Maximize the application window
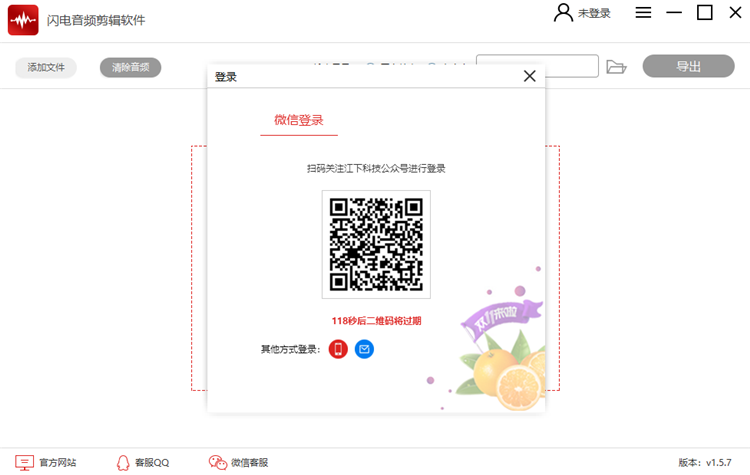The height and width of the screenshot is (475, 750). [705, 12]
